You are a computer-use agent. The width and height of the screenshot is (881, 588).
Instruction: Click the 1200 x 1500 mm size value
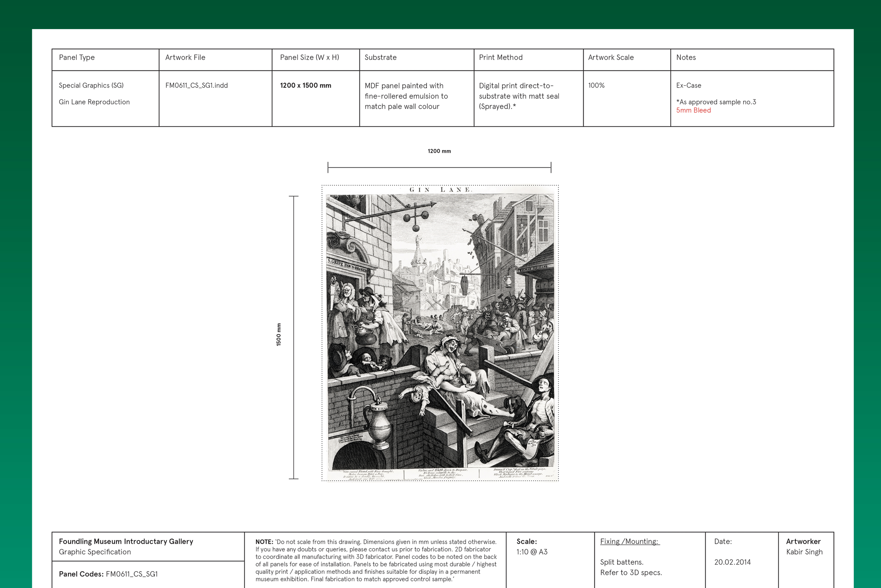[x=305, y=86]
